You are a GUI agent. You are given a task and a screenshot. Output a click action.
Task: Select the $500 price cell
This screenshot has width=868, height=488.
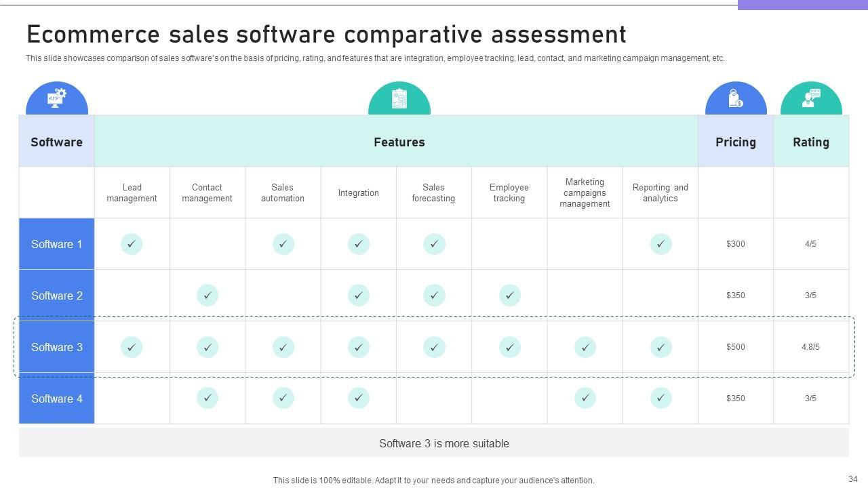tap(736, 347)
